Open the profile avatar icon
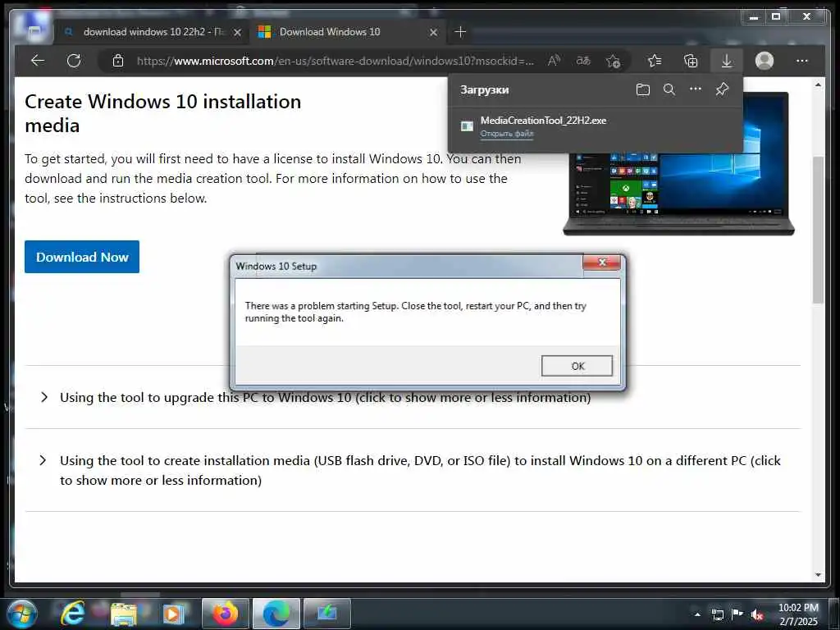Image resolution: width=840 pixels, height=630 pixels. [x=765, y=61]
